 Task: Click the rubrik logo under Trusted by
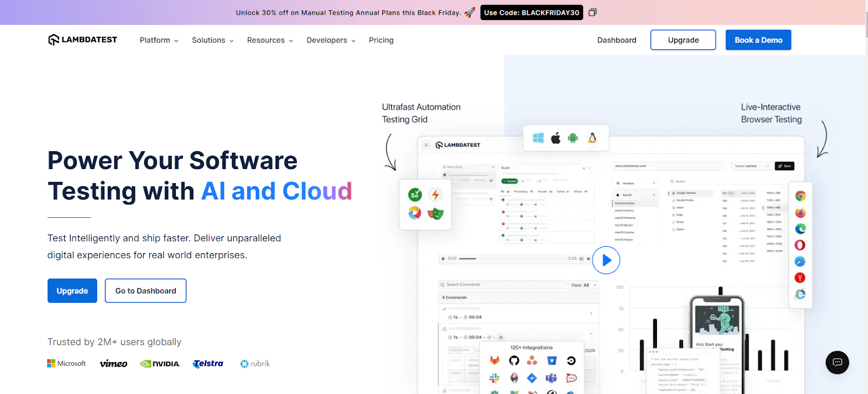(255, 364)
